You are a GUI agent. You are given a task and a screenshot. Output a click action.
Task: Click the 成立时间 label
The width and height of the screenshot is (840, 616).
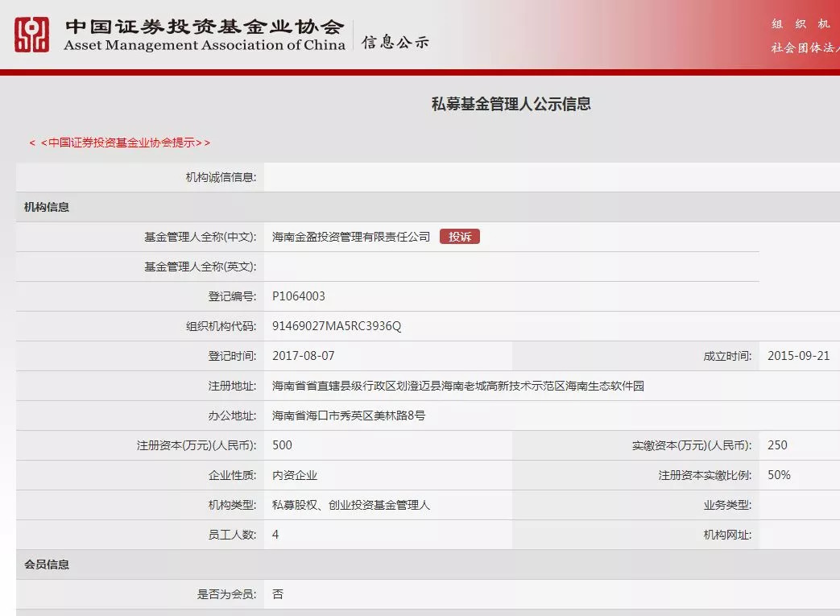(727, 356)
